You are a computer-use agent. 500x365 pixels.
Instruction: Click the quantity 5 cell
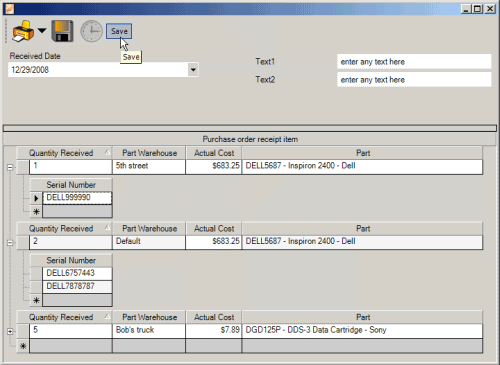pyautogui.click(x=71, y=331)
